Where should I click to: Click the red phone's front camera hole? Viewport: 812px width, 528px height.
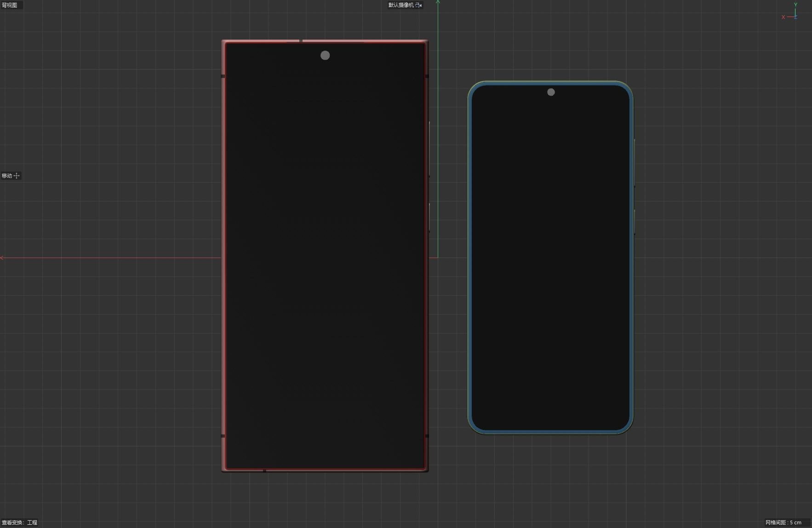[325, 56]
